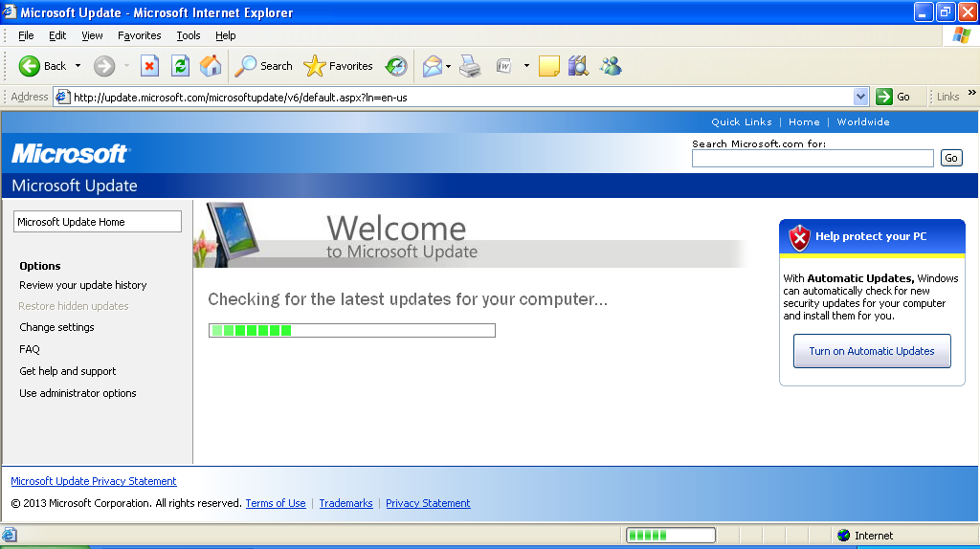Click the address bar URL field

[462, 97]
